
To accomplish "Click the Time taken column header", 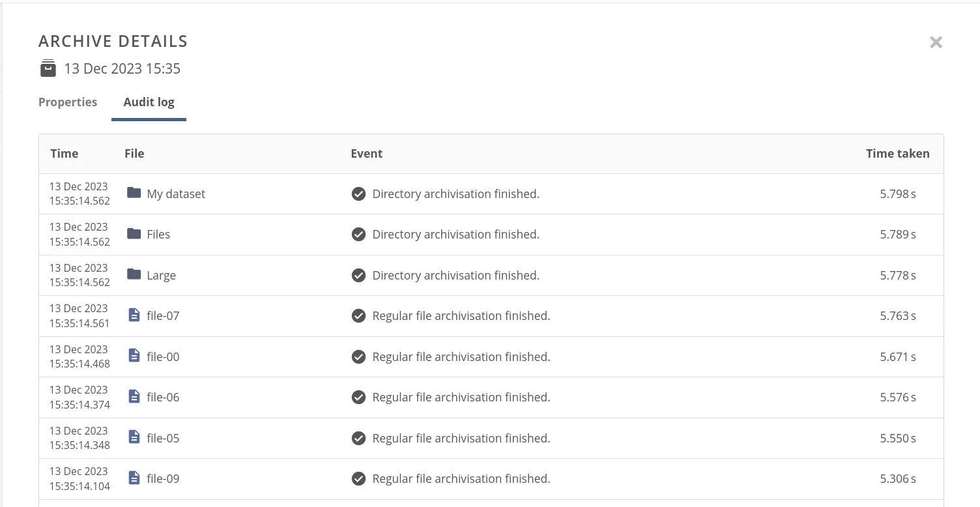I will pos(897,153).
